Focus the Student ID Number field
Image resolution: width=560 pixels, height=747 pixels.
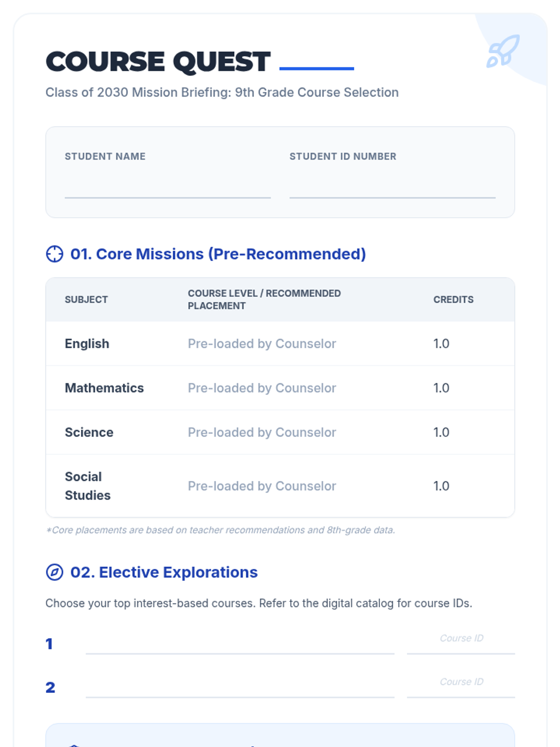[392, 187]
